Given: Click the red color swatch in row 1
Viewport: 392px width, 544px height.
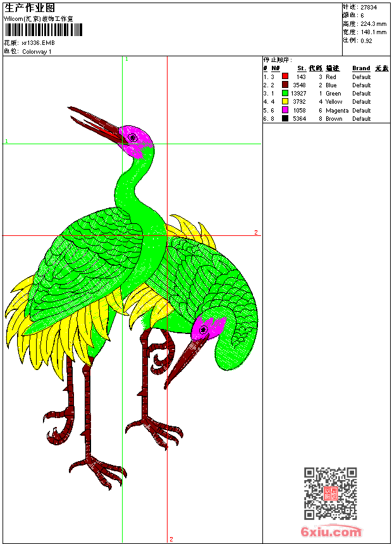Looking at the screenshot, I should (x=285, y=77).
